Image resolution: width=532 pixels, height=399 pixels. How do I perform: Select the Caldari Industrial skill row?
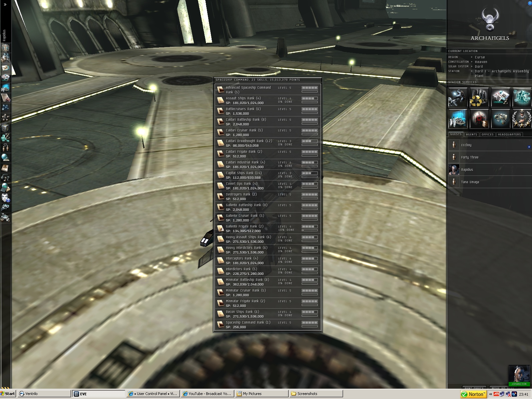click(268, 164)
